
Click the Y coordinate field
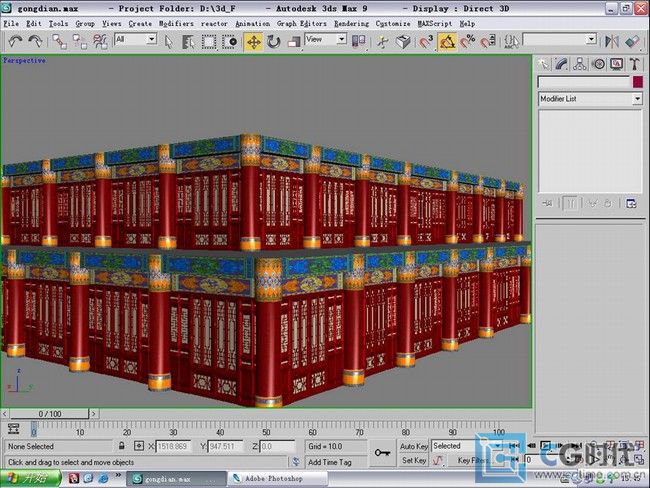click(x=225, y=447)
